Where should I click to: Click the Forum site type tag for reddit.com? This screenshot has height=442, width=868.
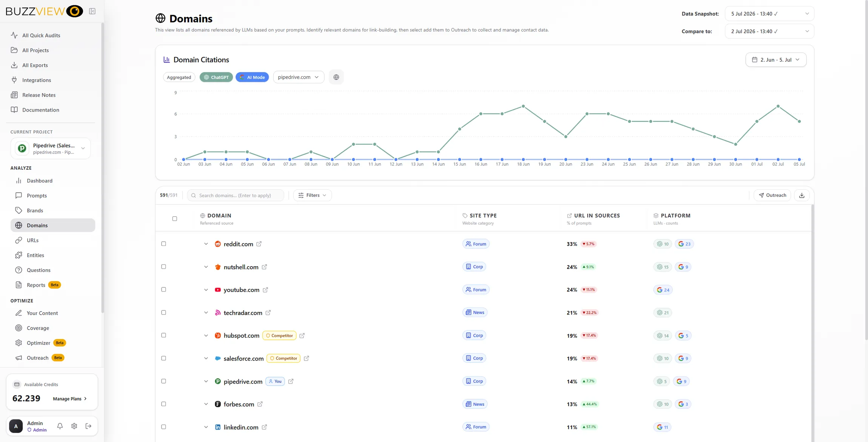tap(476, 244)
